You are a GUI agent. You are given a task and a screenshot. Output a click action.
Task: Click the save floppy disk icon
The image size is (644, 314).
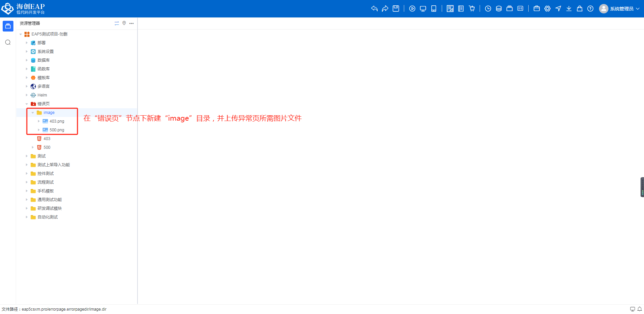[396, 9]
